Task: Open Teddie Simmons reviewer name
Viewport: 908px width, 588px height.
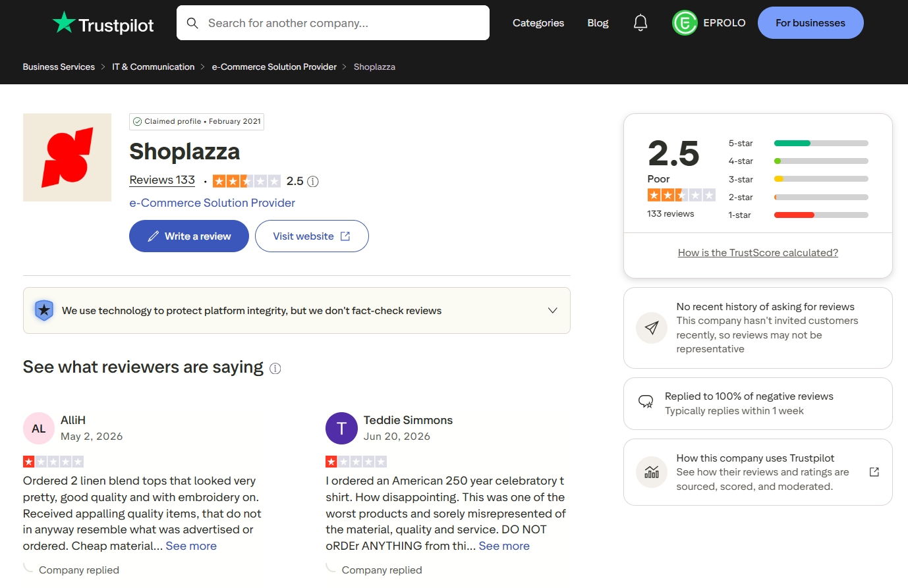Action: pyautogui.click(x=408, y=420)
